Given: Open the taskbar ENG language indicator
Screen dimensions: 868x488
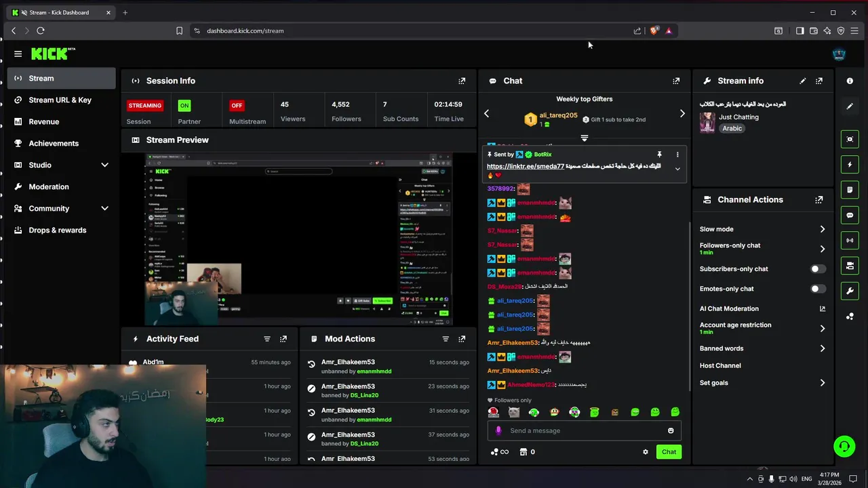Looking at the screenshot, I should coord(807,479).
